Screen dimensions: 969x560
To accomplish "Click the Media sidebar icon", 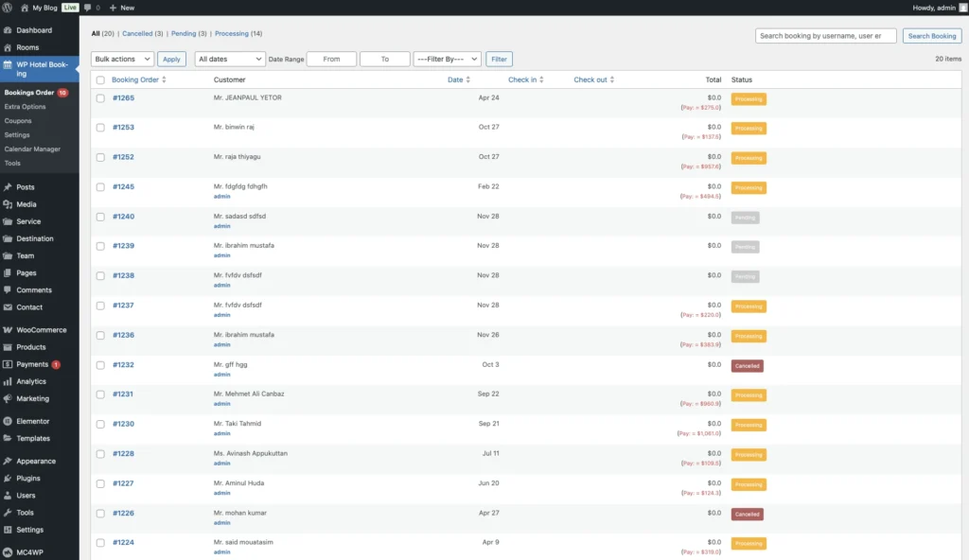I will tap(9, 204).
